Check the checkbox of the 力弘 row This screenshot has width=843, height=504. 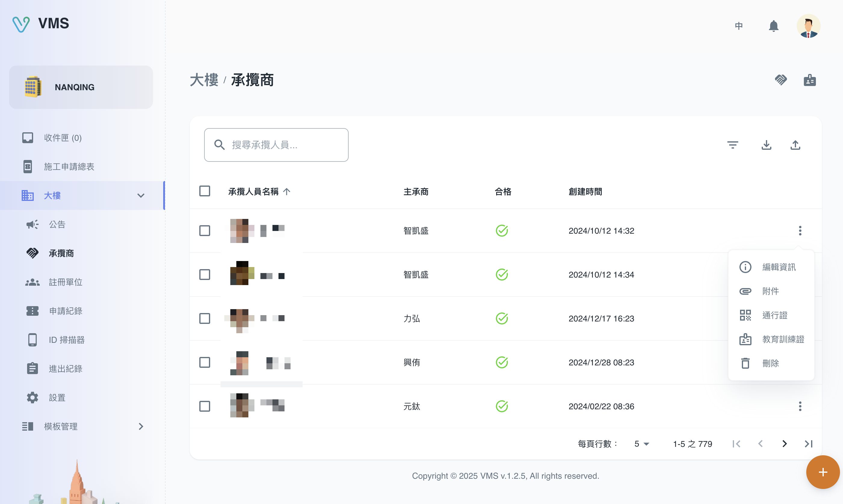click(x=205, y=318)
